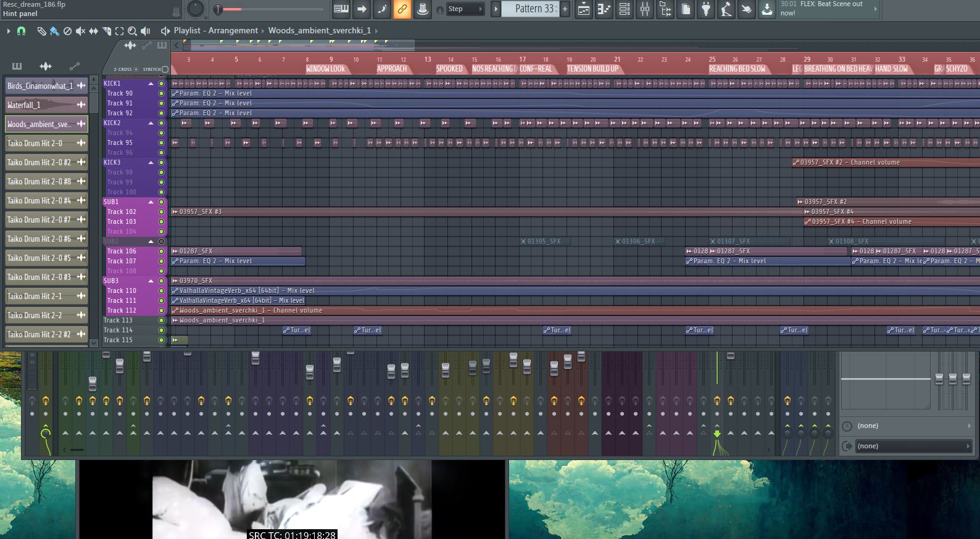Click the Playlist - Arrangement breadcrumb
Viewport: 980px width, 539px height.
coord(216,30)
